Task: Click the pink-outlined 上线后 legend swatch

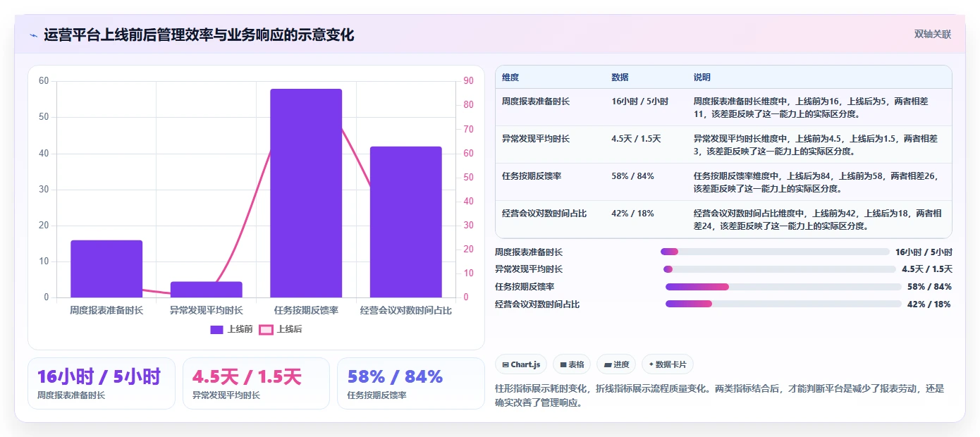Action: pyautogui.click(x=267, y=329)
